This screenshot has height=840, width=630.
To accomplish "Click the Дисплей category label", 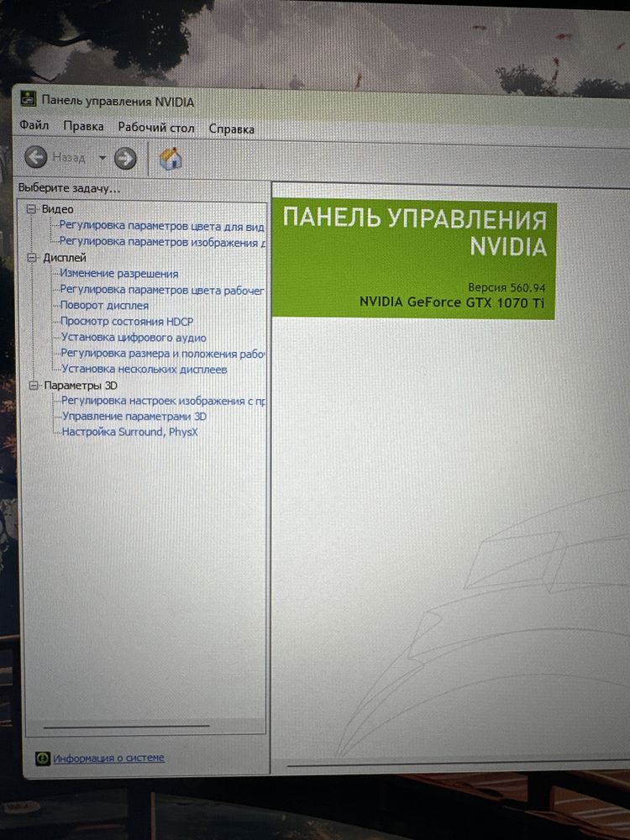I will click(65, 258).
